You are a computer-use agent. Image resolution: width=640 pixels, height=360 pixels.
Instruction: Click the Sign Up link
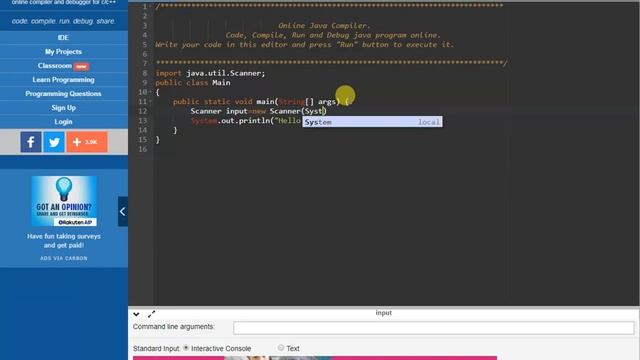[63, 108]
